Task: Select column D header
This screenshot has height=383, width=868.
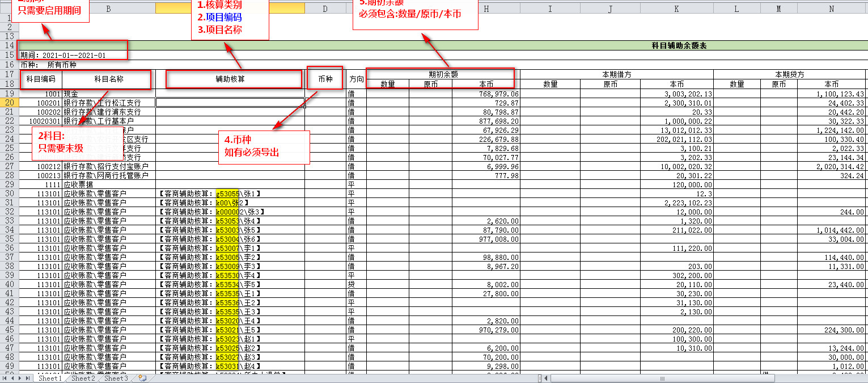Action: coord(325,9)
